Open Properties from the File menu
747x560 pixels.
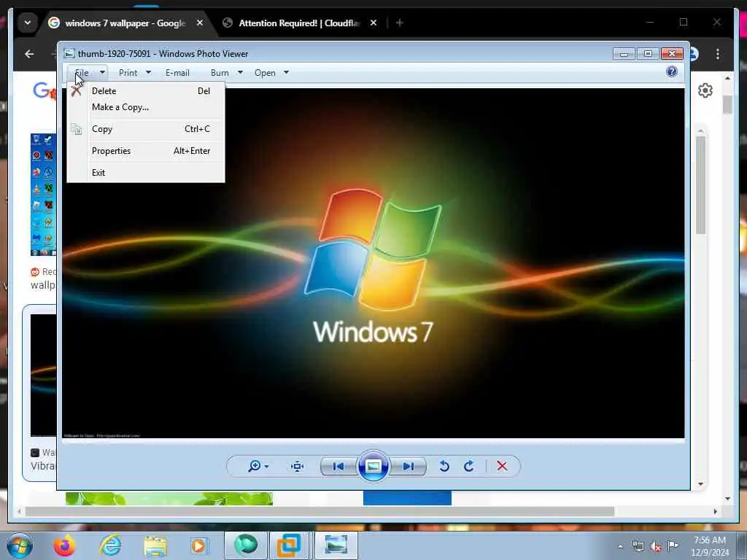click(x=146, y=151)
